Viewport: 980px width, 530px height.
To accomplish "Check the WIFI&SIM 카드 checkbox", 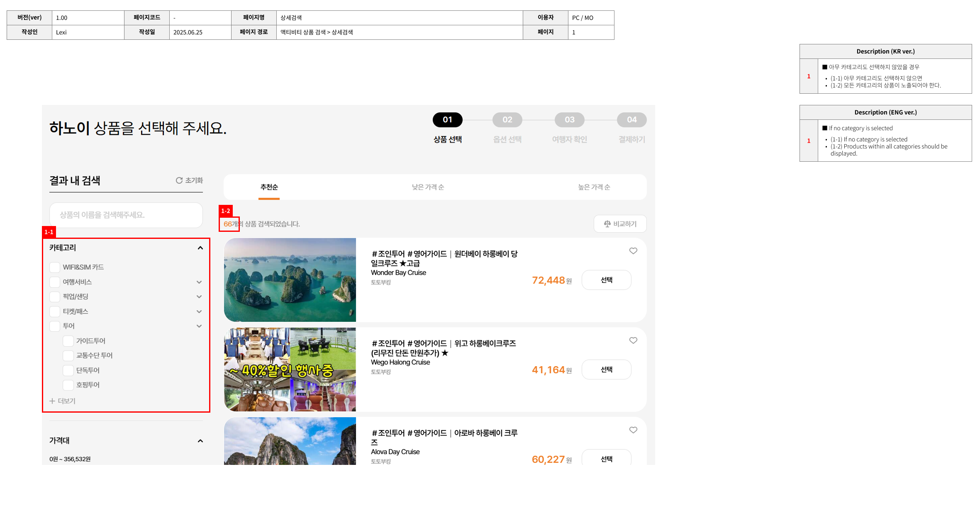I will (x=55, y=267).
